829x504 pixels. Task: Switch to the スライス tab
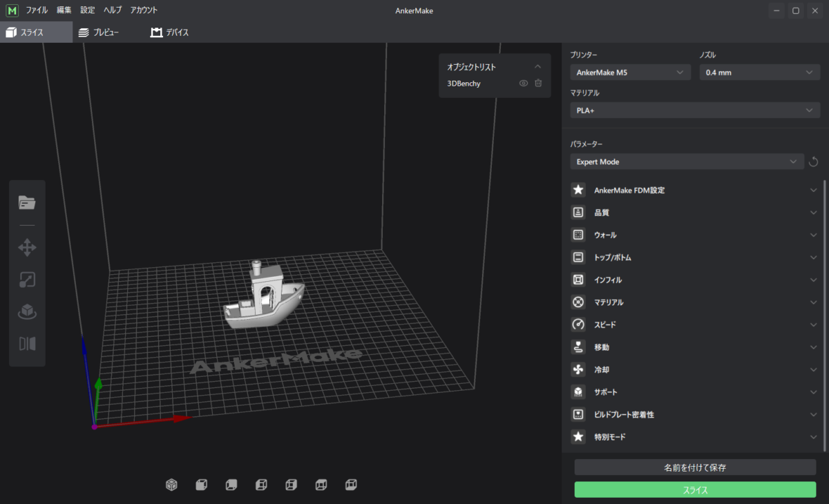[x=36, y=32]
